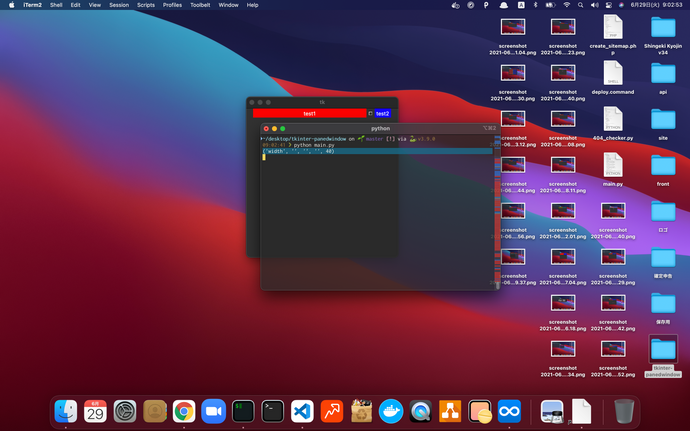
Task: Click the Wi-Fi status icon
Action: pos(567,5)
